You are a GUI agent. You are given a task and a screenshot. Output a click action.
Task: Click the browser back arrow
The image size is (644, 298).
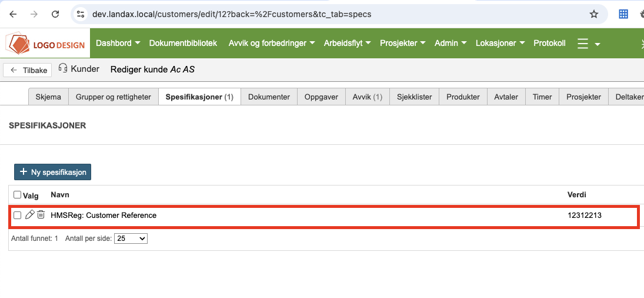tap(14, 14)
